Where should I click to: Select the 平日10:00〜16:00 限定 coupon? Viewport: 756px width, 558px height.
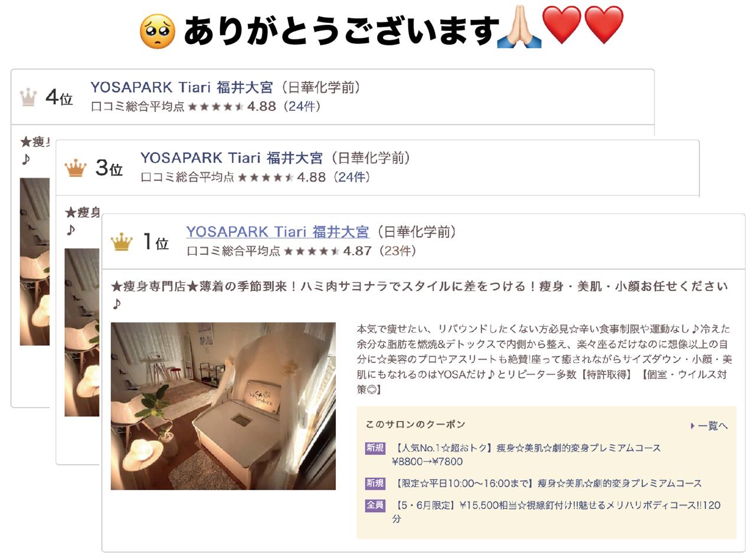point(547,484)
